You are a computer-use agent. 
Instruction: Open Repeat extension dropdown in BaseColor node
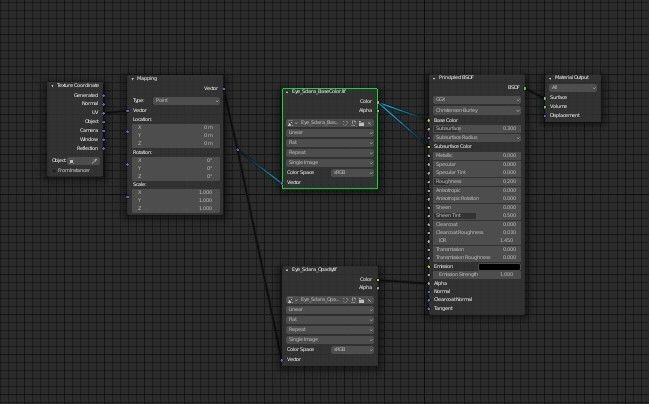[x=330, y=153]
